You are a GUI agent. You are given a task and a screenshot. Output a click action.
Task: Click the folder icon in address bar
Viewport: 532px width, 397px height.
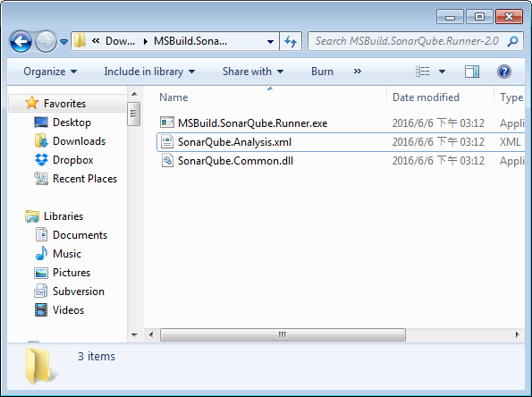80,41
